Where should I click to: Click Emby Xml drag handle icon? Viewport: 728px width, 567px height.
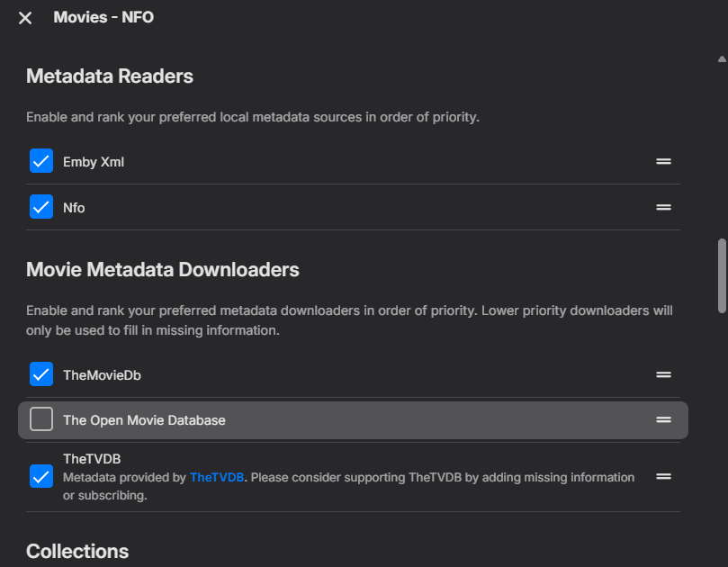pyautogui.click(x=663, y=162)
